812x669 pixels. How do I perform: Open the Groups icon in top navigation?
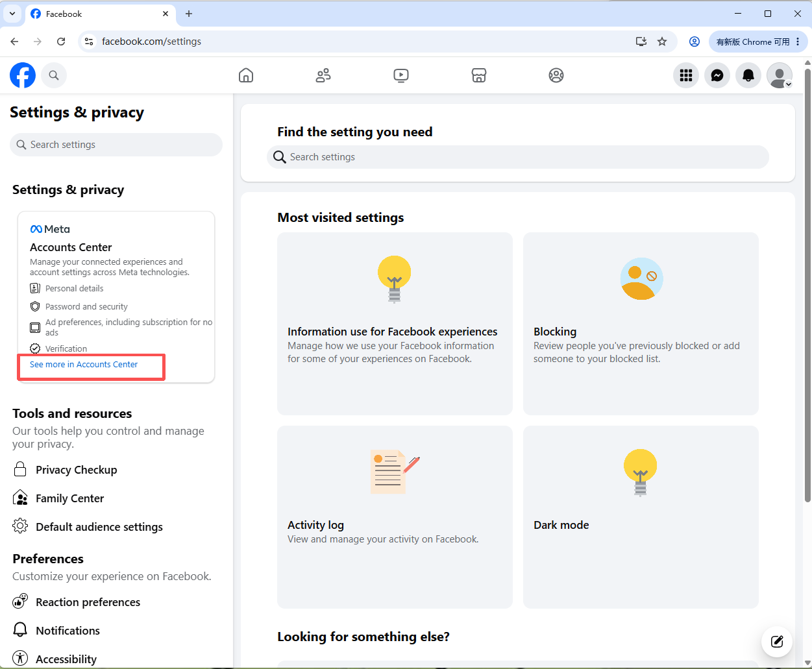tap(556, 75)
